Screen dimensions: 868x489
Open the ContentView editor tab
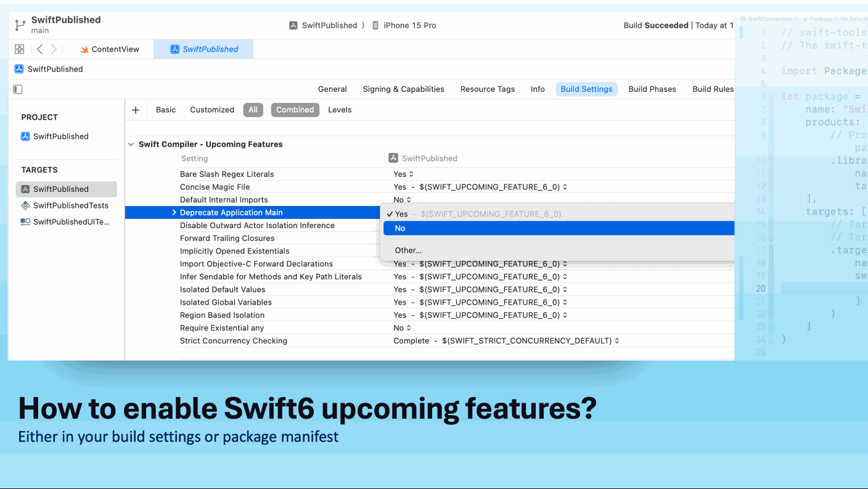tap(110, 49)
